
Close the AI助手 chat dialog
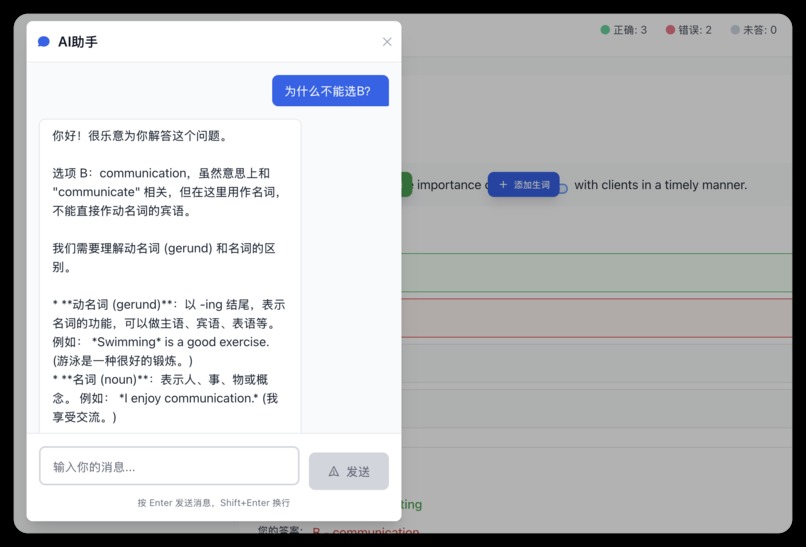click(387, 42)
